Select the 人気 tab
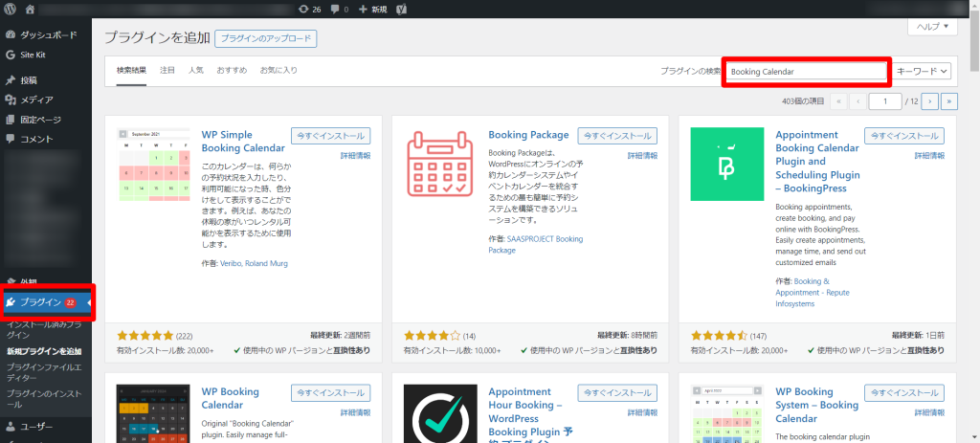The width and height of the screenshot is (980, 443). point(196,70)
